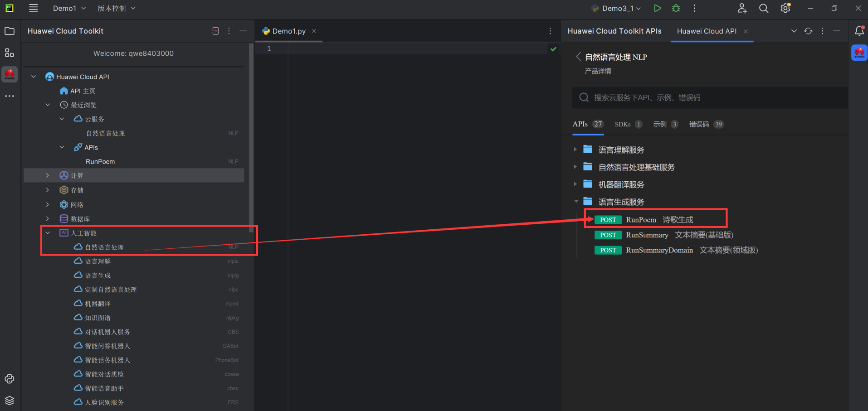Click the Huawei Cloud Toolkit tree scrollbar
The height and width of the screenshot is (411, 868).
tap(251, 138)
